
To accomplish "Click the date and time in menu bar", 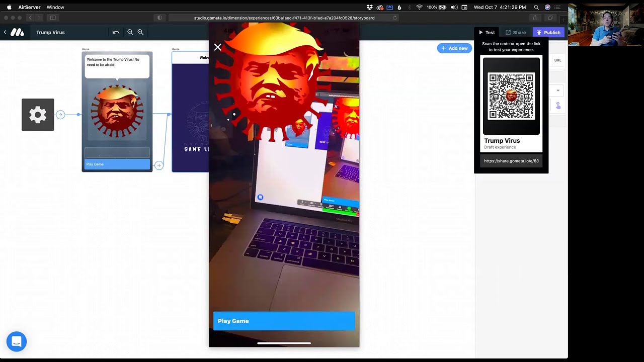I will 500,7.
